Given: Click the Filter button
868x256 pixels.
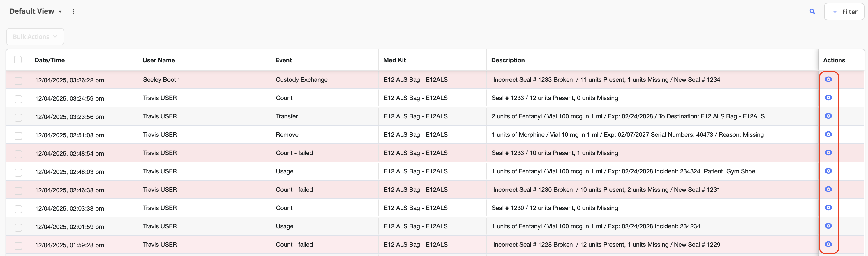Looking at the screenshot, I should coord(844,12).
